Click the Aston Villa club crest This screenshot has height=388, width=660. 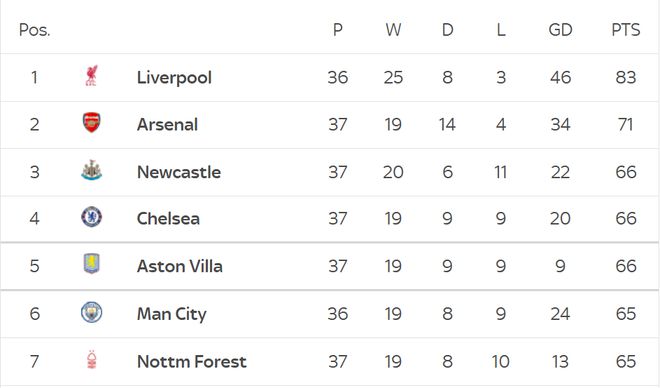(x=91, y=264)
